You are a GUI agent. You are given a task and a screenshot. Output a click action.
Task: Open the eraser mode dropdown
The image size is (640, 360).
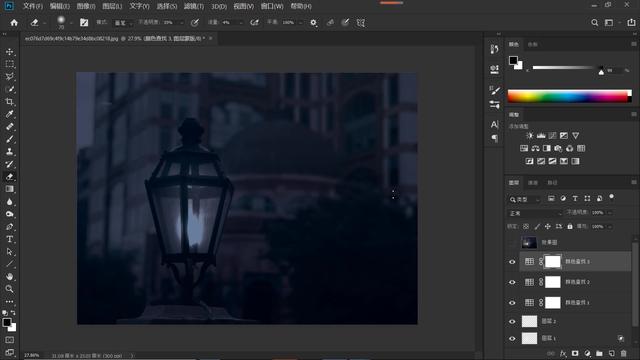pos(123,23)
